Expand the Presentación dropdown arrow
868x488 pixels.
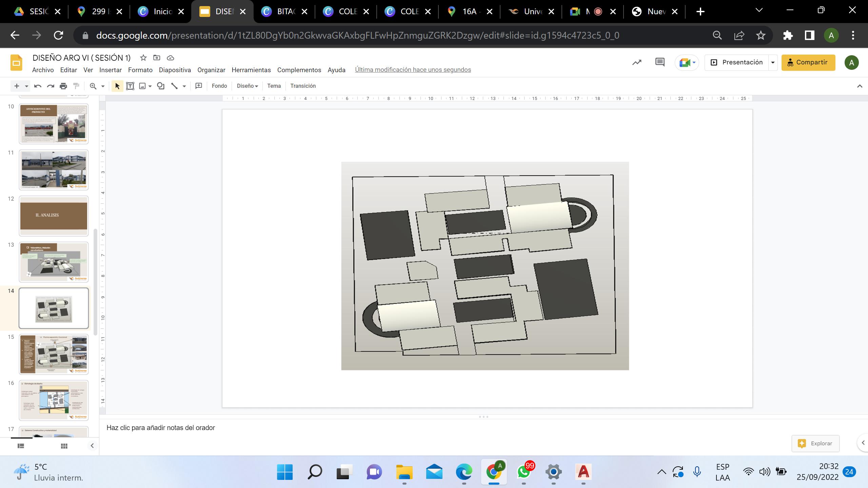(773, 62)
